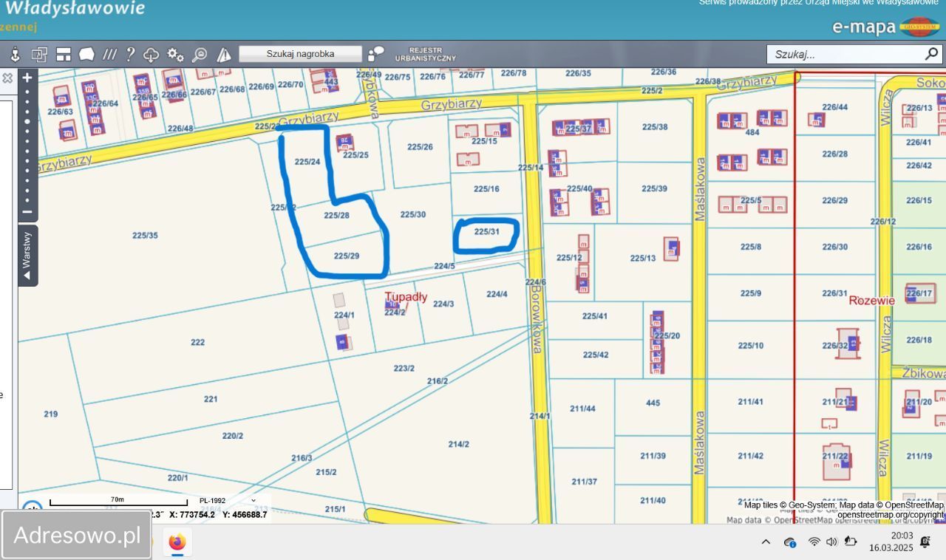Viewport: 946px width, 560px height.
Task: Click the Tupadły place label
Action: tap(406, 297)
